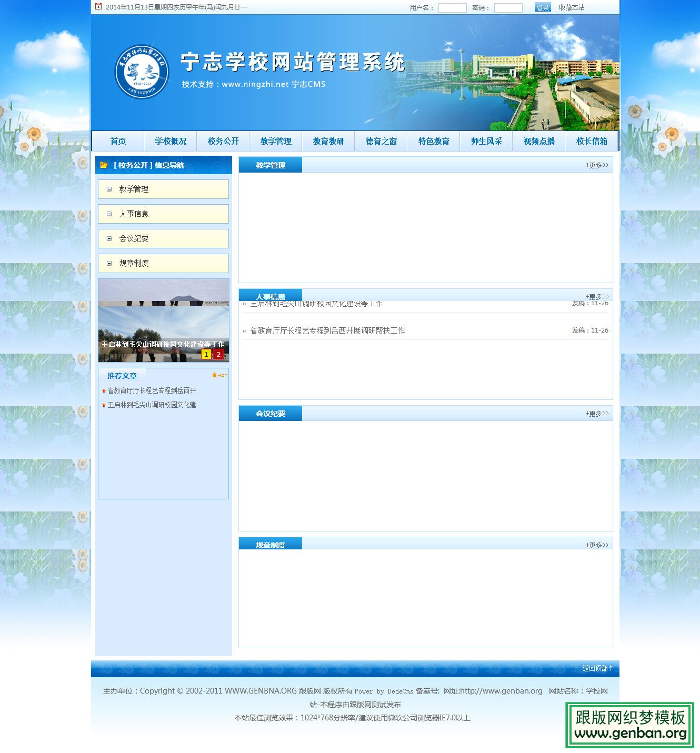The height and width of the screenshot is (753, 700).
Task: Click the up arrow next to 返回顶部
Action: pyautogui.click(x=611, y=667)
